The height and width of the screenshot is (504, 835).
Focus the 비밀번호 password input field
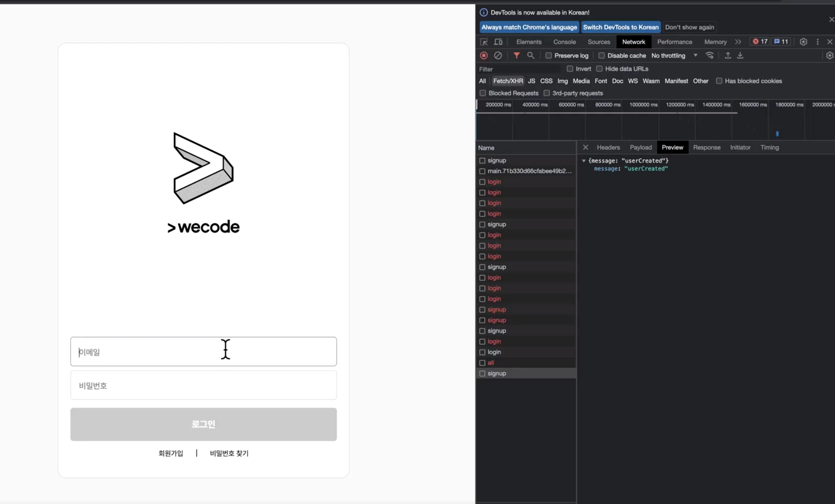tap(203, 385)
